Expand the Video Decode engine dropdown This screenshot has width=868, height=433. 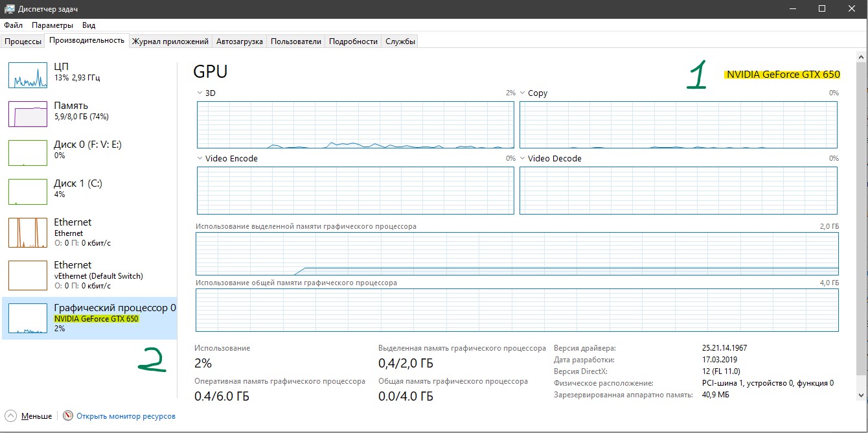coord(522,158)
